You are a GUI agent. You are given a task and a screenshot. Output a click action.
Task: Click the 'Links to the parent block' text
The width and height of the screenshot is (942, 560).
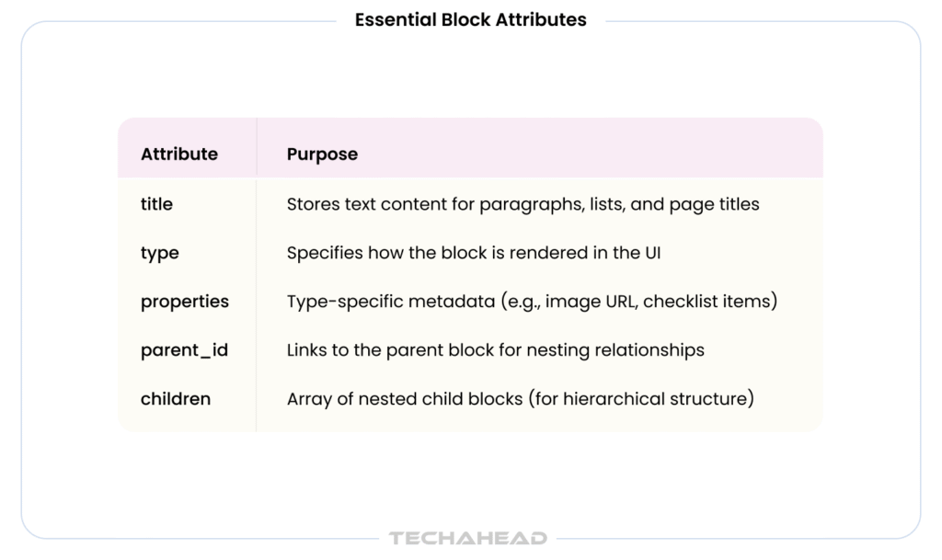point(495,350)
